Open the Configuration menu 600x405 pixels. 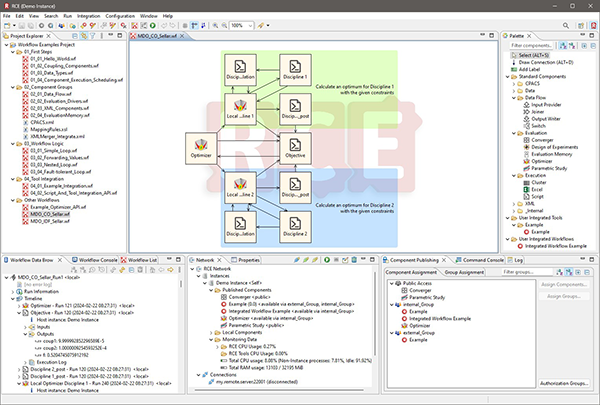coord(120,16)
